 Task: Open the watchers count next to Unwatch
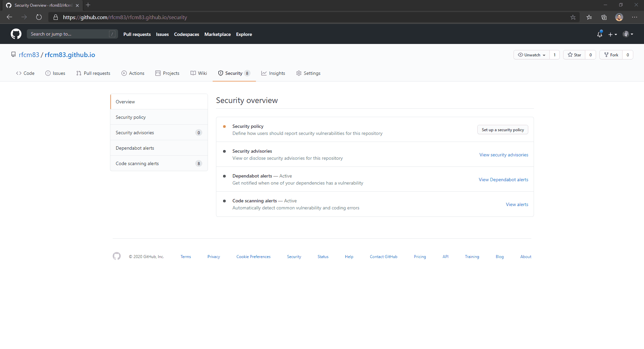554,55
